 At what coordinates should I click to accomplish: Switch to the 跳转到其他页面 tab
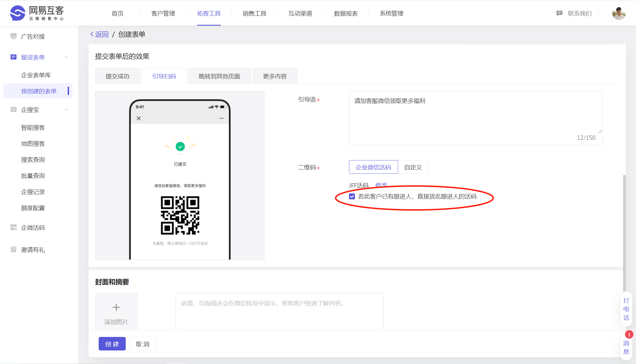pos(219,76)
